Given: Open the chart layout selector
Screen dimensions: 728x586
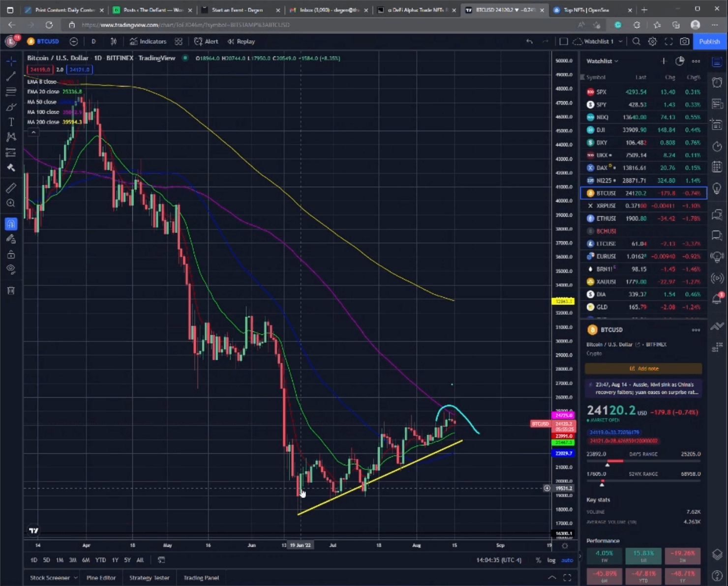Looking at the screenshot, I should tap(564, 41).
